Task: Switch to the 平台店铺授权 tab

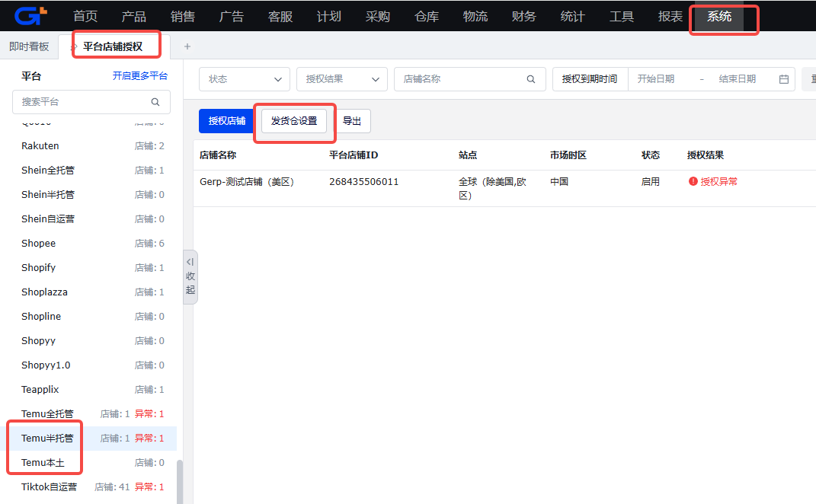Action: pos(113,46)
